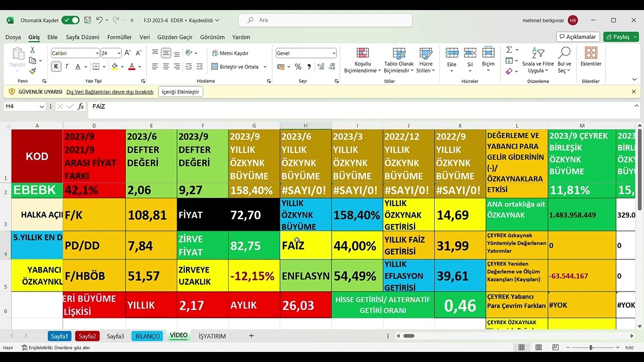Align text right in cell
644x362 pixels.
pyautogui.click(x=177, y=66)
